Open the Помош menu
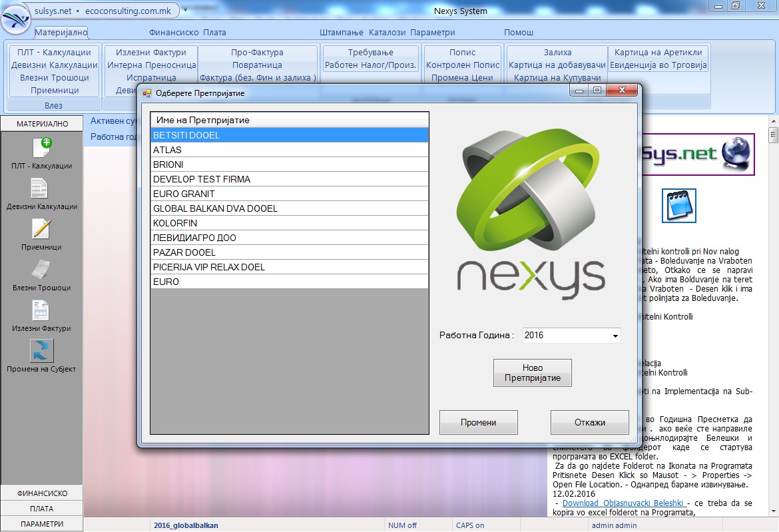Viewport: 779px width, 532px height. point(519,32)
